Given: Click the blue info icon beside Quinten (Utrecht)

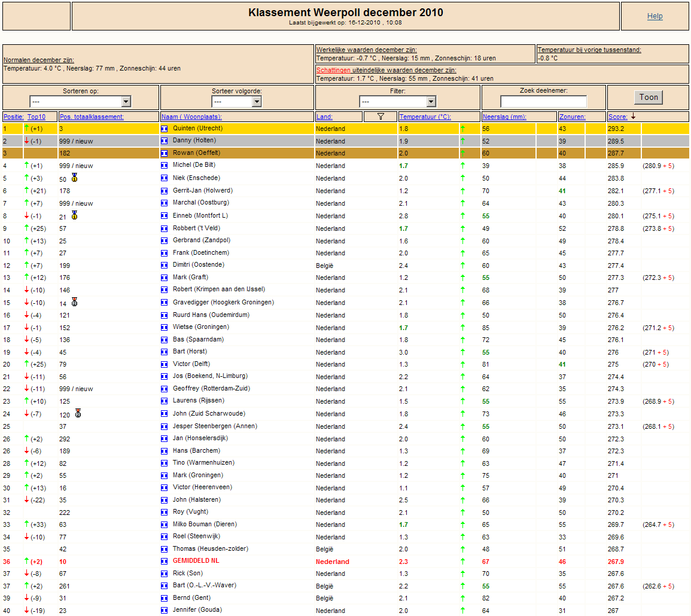Looking at the screenshot, I should tap(165, 129).
